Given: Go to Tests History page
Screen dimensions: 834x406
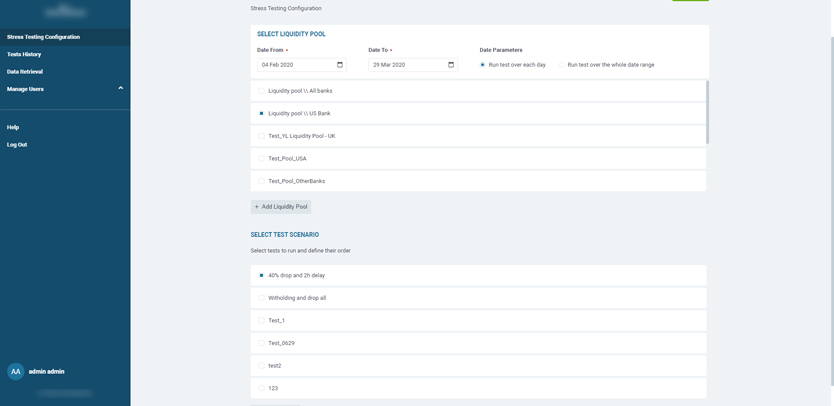Looking at the screenshot, I should (24, 54).
